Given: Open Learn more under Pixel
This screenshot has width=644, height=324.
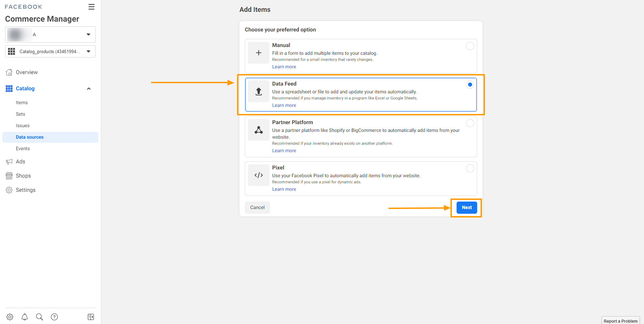Looking at the screenshot, I should [284, 189].
